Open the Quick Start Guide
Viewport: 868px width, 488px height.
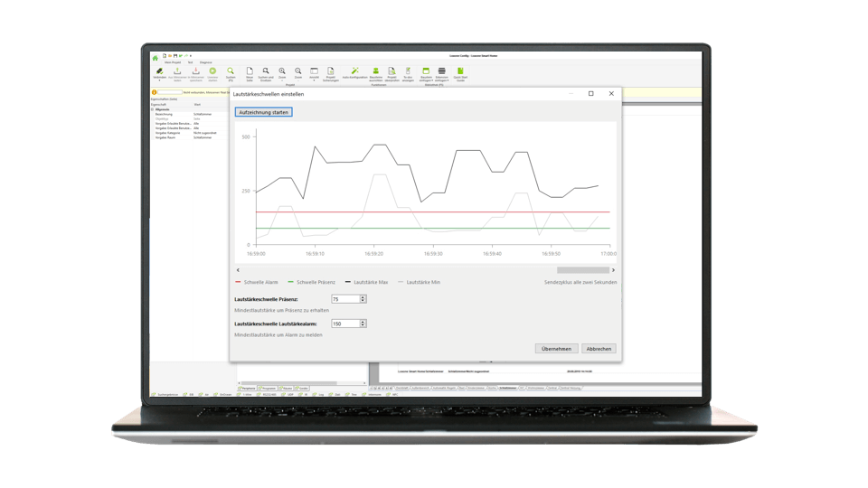point(460,71)
